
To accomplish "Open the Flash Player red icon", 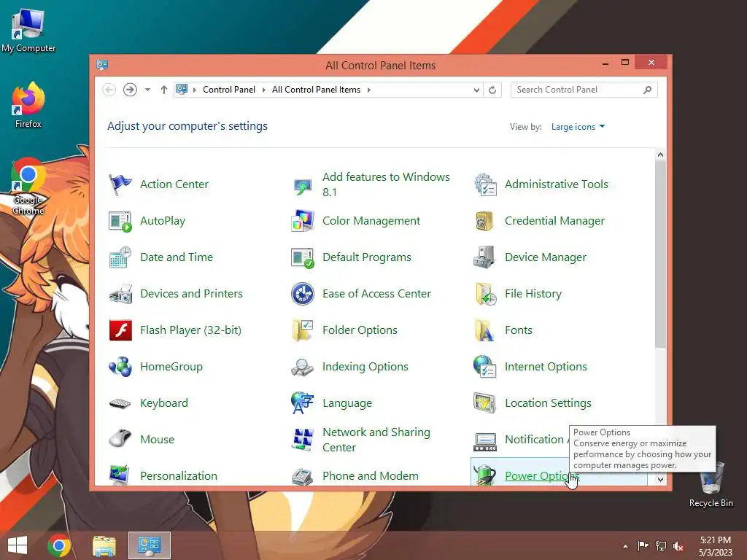I will [120, 330].
